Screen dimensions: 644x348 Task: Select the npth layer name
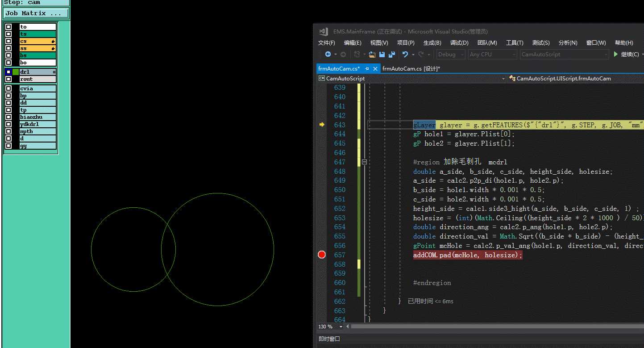(x=37, y=131)
